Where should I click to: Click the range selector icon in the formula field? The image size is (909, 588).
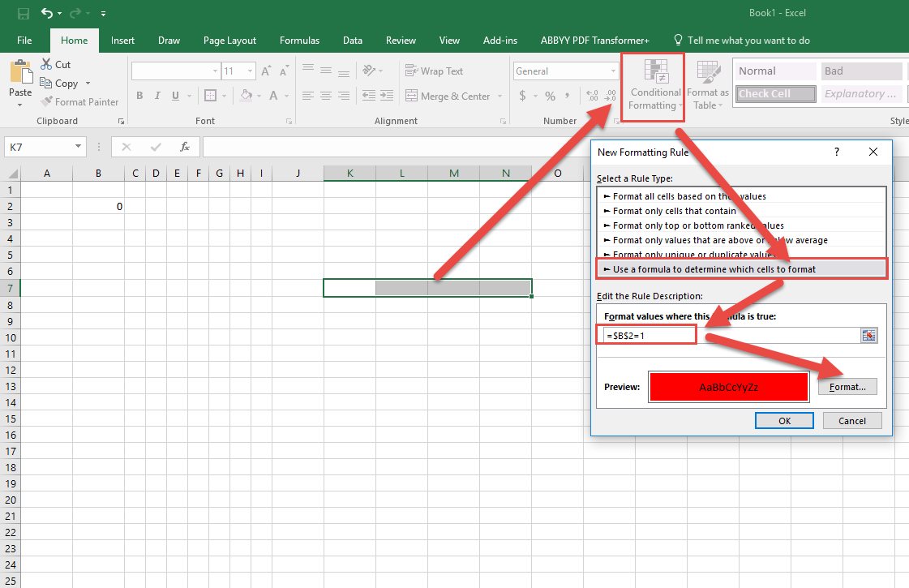coord(869,336)
